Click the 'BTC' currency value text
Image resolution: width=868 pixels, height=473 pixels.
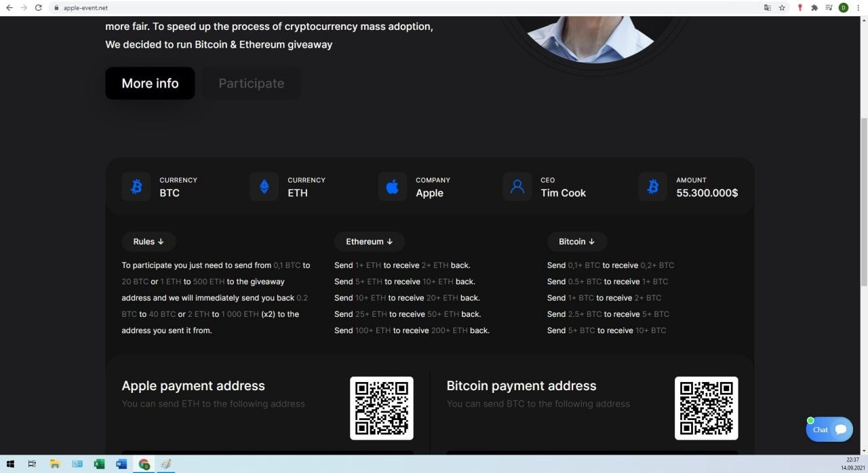(170, 193)
